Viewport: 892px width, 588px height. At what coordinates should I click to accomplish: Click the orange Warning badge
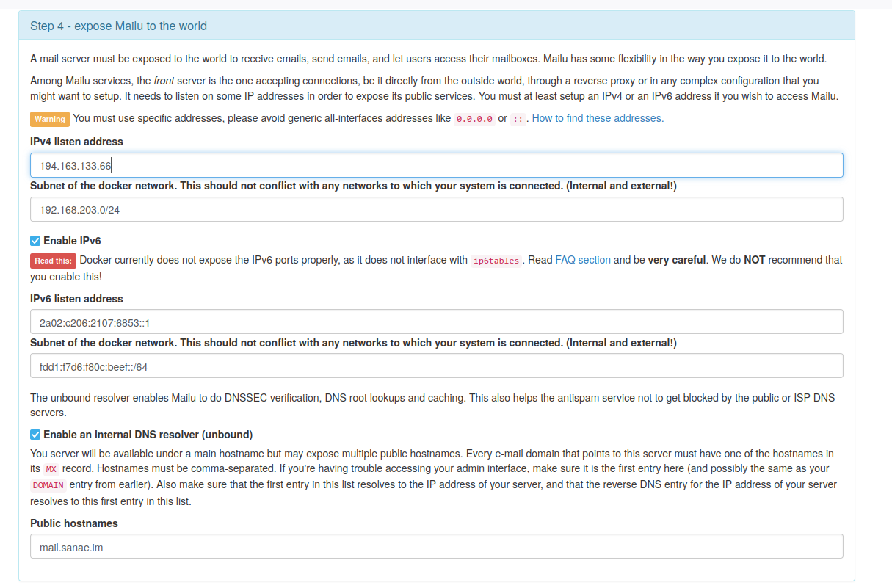[50, 119]
